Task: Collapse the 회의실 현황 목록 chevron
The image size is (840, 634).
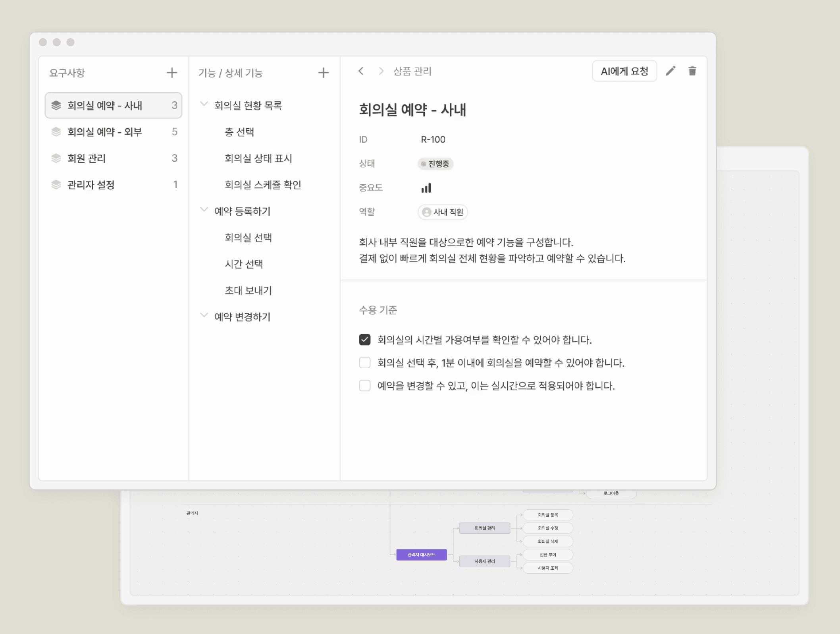Action: (x=204, y=104)
